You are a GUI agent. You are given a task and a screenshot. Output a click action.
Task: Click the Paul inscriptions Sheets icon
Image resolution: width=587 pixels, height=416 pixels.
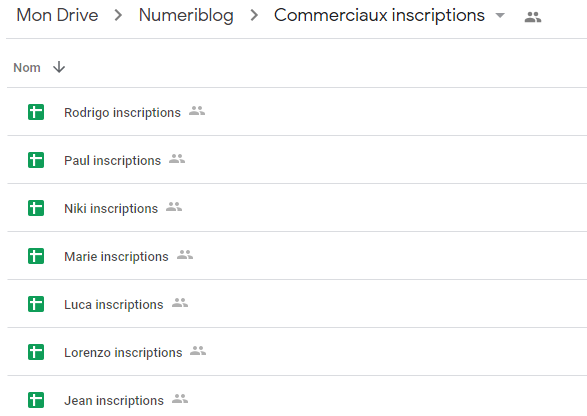(x=36, y=160)
